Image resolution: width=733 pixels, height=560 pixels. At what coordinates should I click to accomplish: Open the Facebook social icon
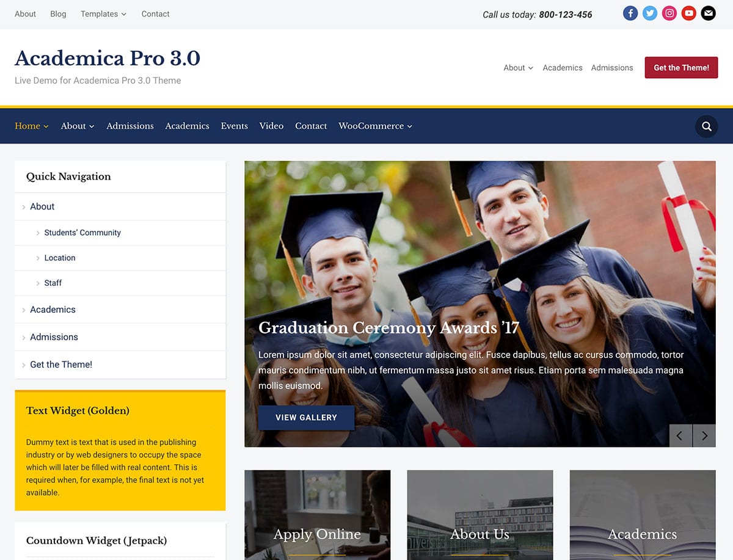pyautogui.click(x=630, y=13)
